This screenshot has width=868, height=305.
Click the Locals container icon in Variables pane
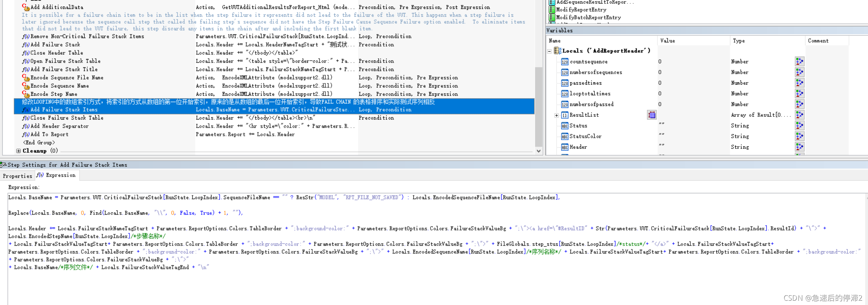coord(558,51)
